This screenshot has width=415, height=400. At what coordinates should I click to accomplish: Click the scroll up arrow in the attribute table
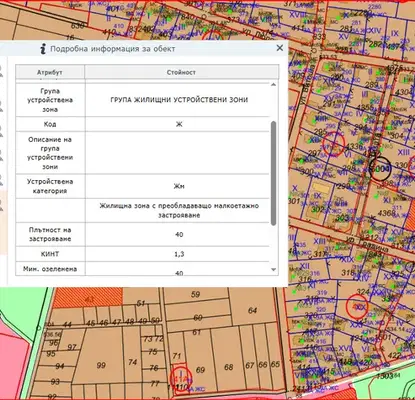[273, 85]
